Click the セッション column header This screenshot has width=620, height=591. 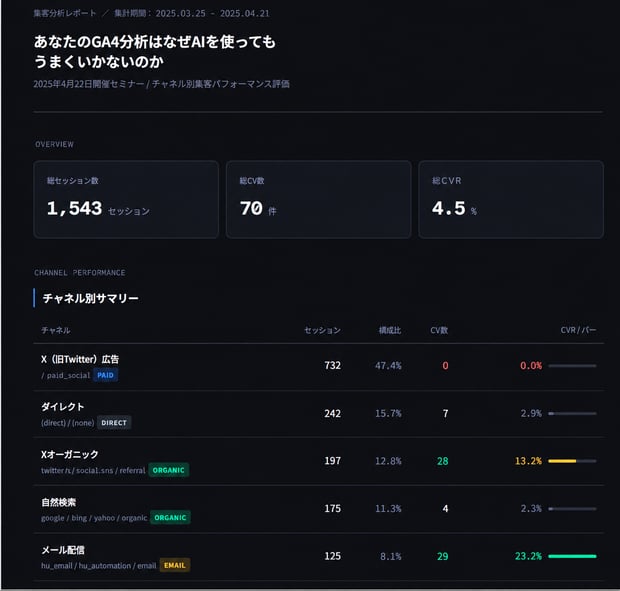click(322, 330)
